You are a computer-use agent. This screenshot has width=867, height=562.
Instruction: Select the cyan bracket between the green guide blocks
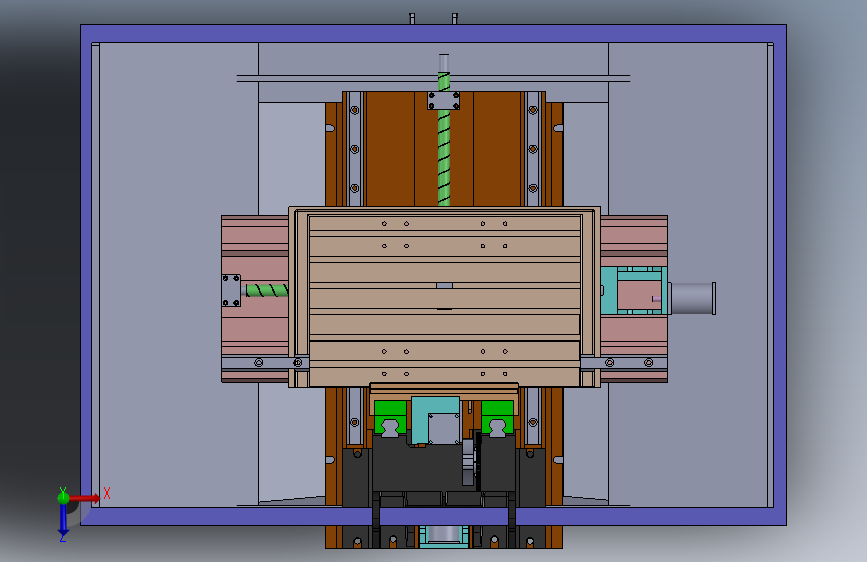[436, 420]
